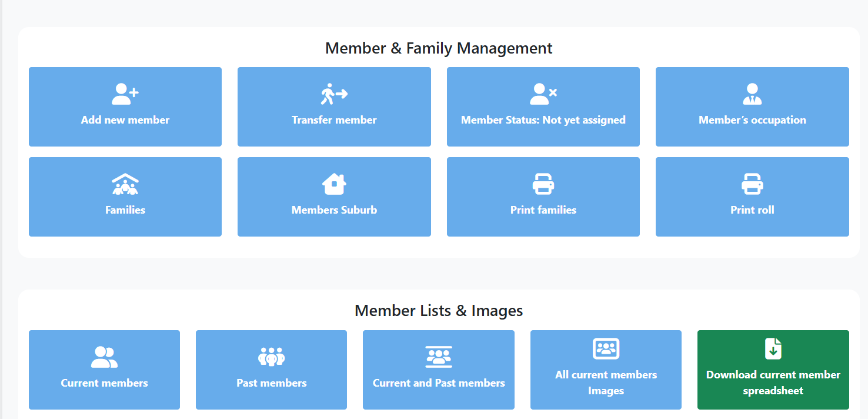Click the Current and Past members icon
Screen dimensions: 868x419
(x=439, y=357)
